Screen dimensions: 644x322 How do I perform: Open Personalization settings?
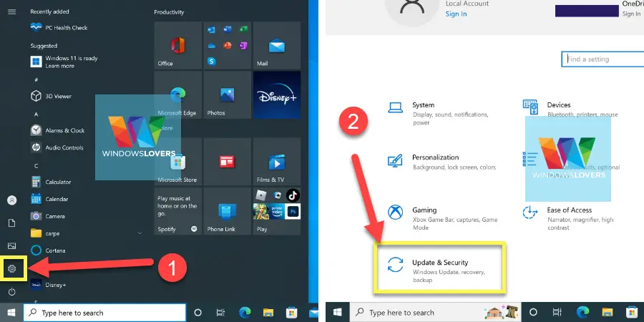(x=442, y=162)
